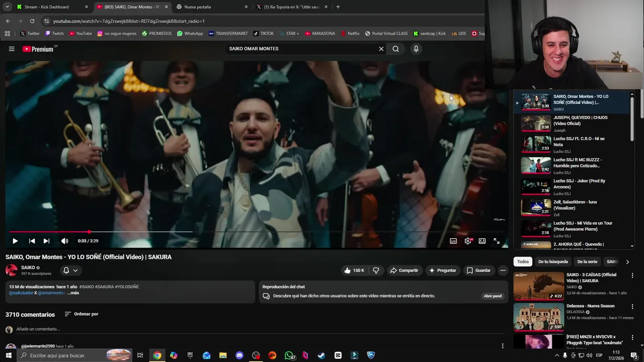Show hidden system tray icons chevron

click(557, 355)
